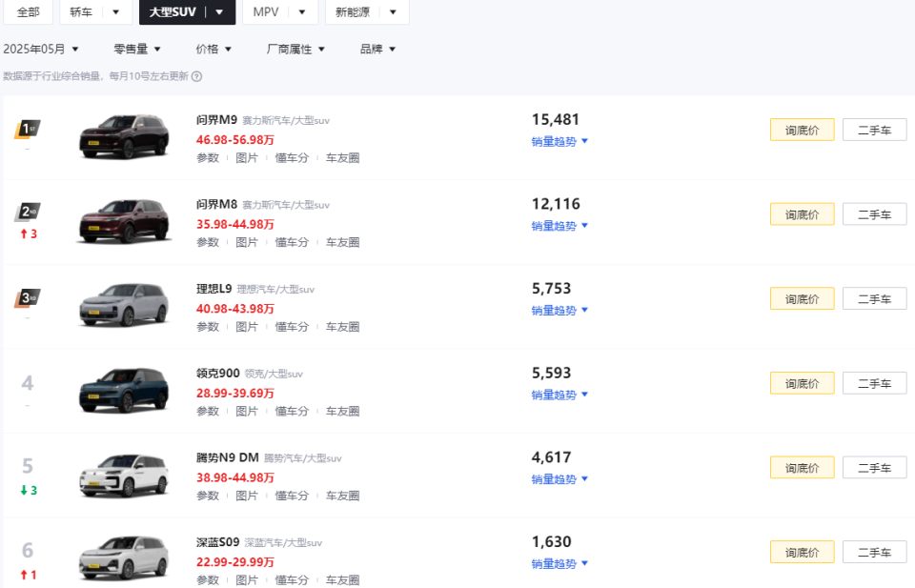Open the 轿车 tab dropdown arrow
The height and width of the screenshot is (588, 915).
tap(115, 11)
